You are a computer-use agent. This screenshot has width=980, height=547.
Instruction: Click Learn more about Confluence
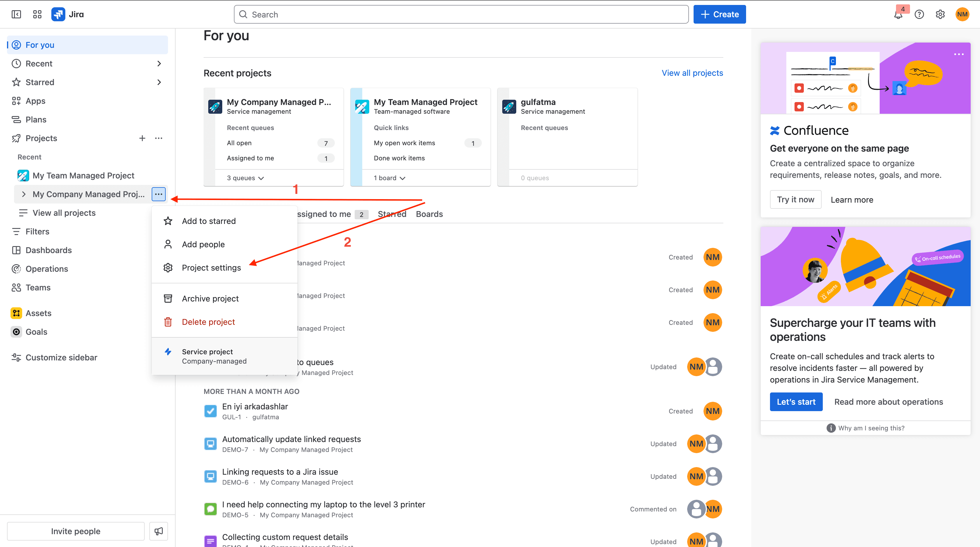click(x=852, y=200)
